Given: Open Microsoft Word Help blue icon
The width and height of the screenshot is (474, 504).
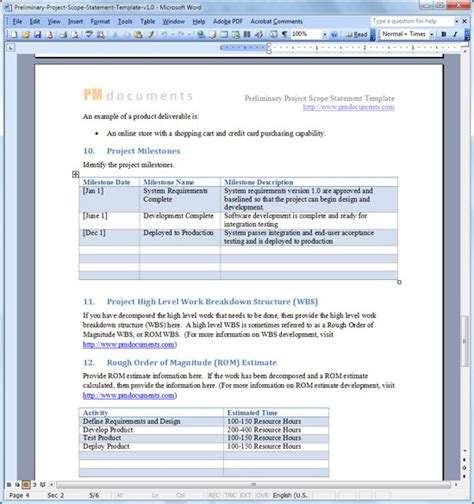Looking at the screenshot, I should coord(334,34).
